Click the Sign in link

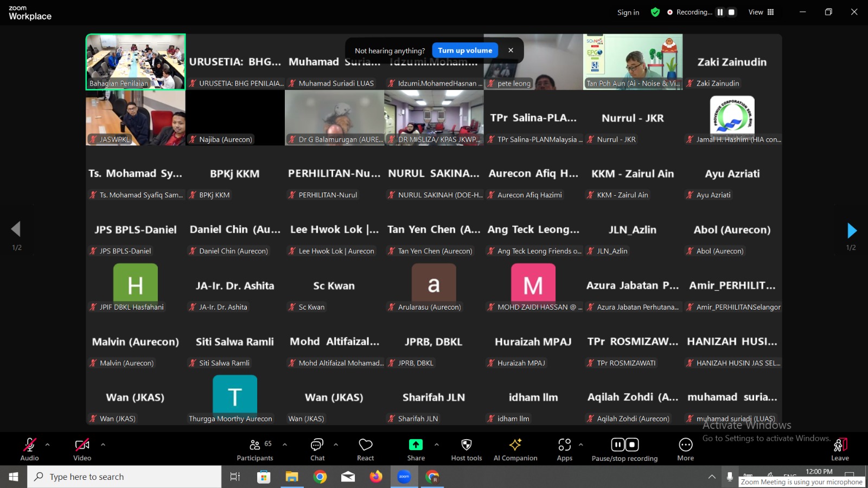[x=628, y=12]
